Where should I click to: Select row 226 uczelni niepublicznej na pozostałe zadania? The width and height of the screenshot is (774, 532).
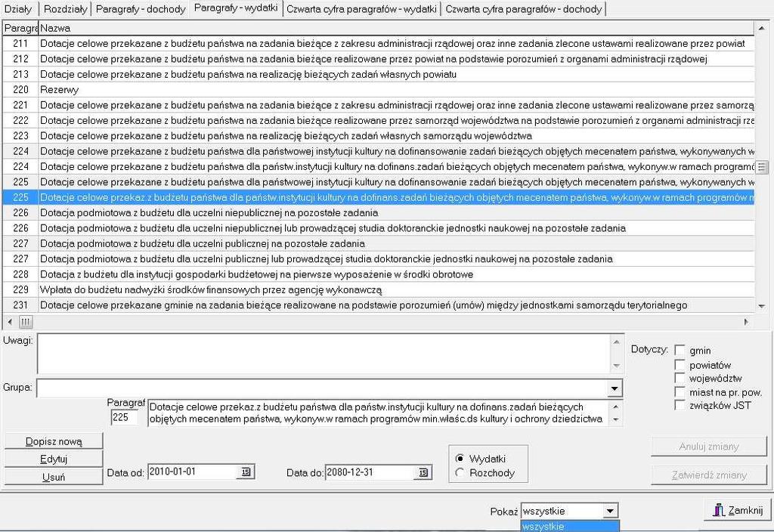pyautogui.click(x=378, y=212)
